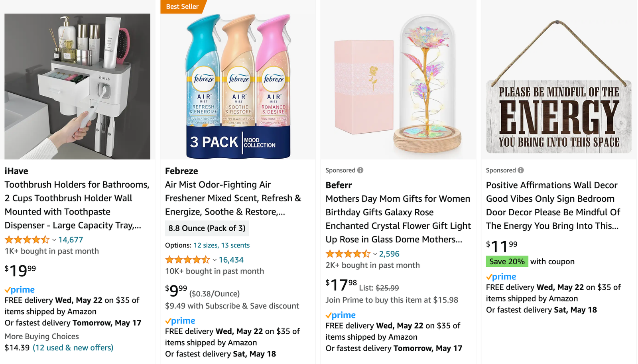Open the 14,677 reviews link

tap(70, 240)
